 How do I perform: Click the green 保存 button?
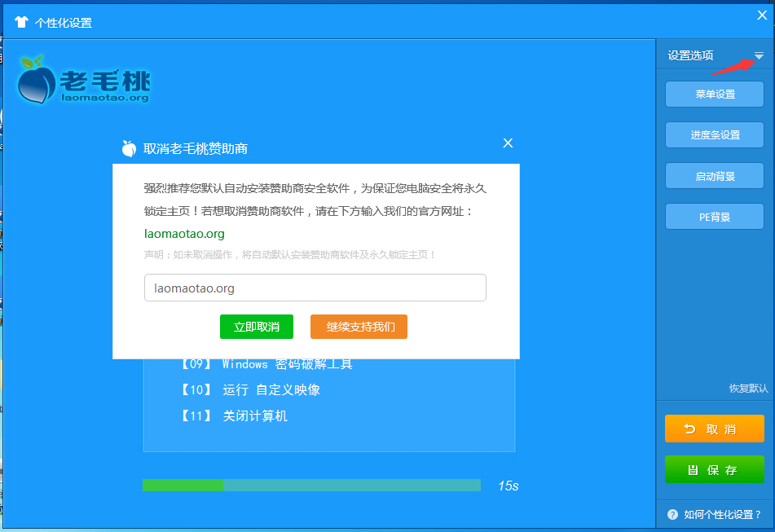click(714, 469)
